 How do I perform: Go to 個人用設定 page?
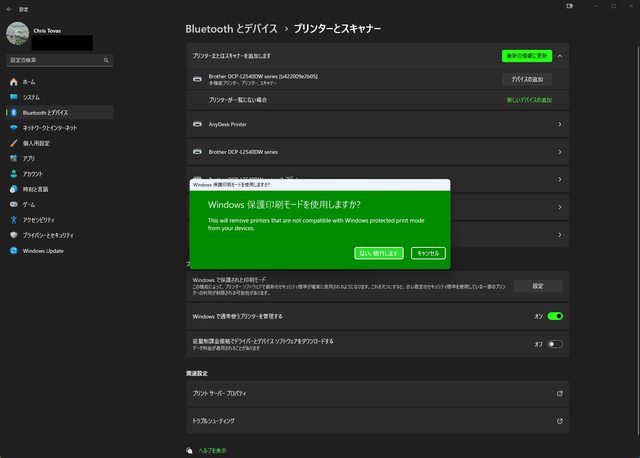click(36, 143)
